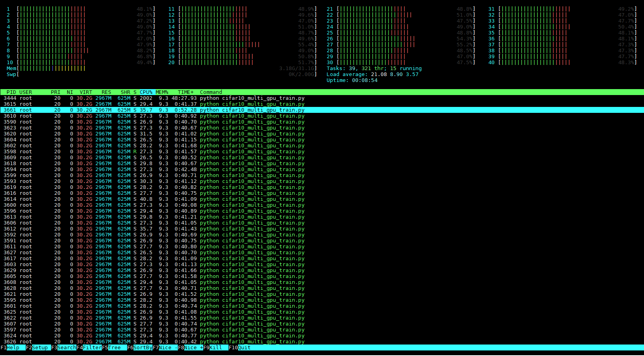The height and width of the screenshot is (356, 644).
Task: Select the running process row PID 3598
Action: pos(322,152)
